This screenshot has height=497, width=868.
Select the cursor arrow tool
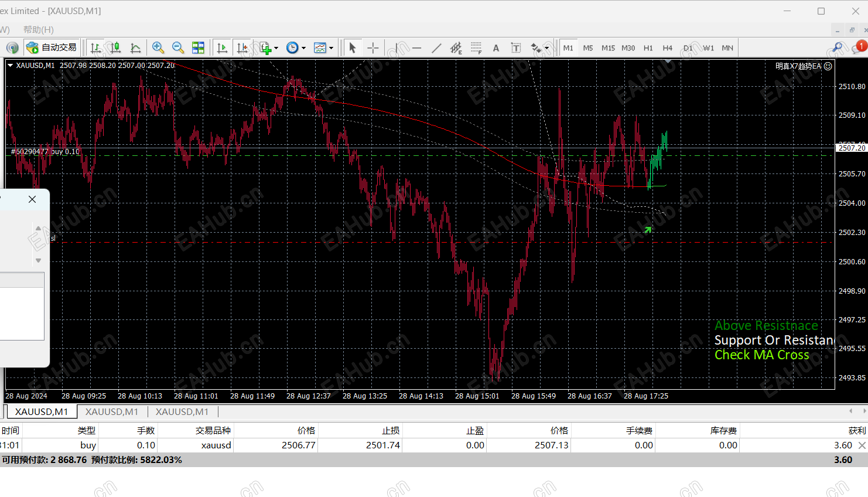point(353,47)
